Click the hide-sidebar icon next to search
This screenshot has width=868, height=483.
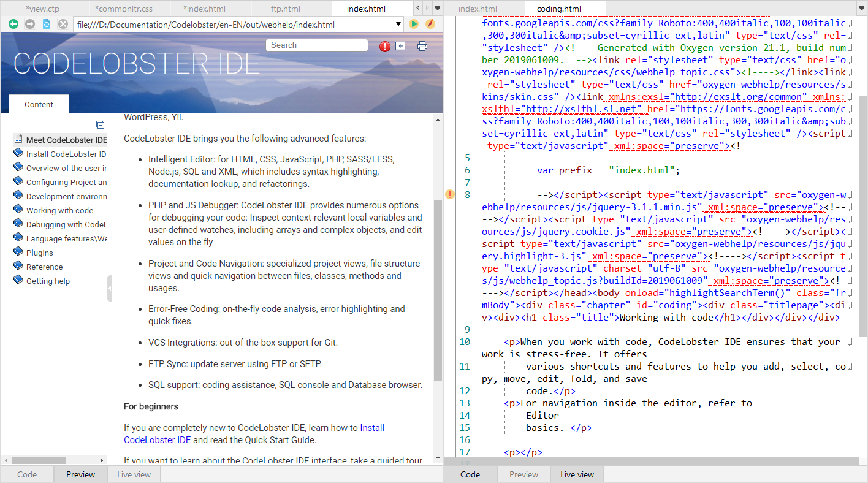(x=401, y=46)
